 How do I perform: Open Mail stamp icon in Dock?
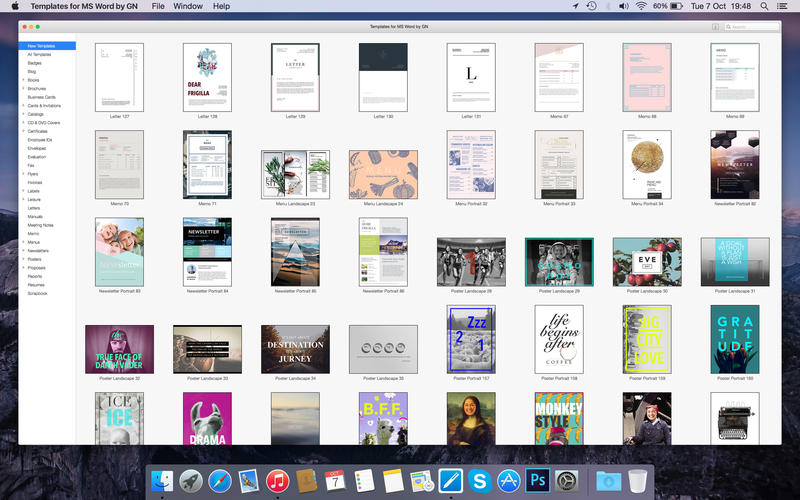(x=248, y=481)
